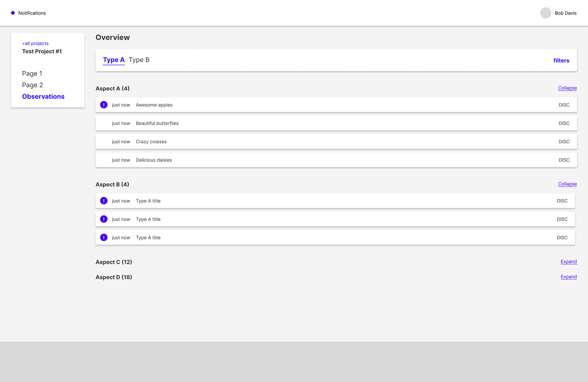Click alert icon on Awesome apples row
The image size is (588, 382).
(x=104, y=105)
